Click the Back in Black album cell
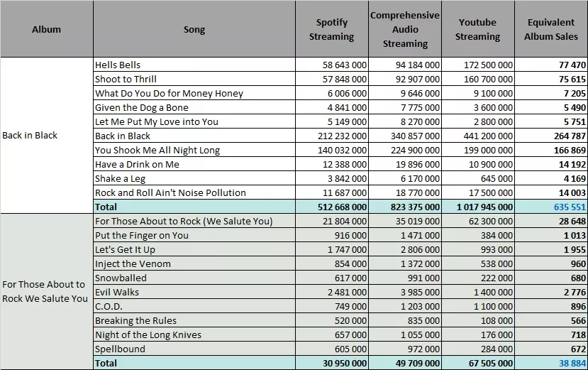 (x=47, y=135)
